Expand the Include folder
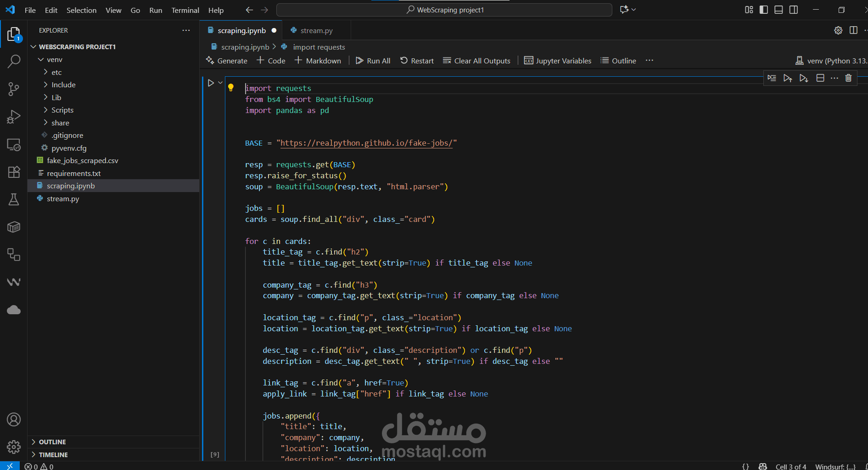 point(63,85)
